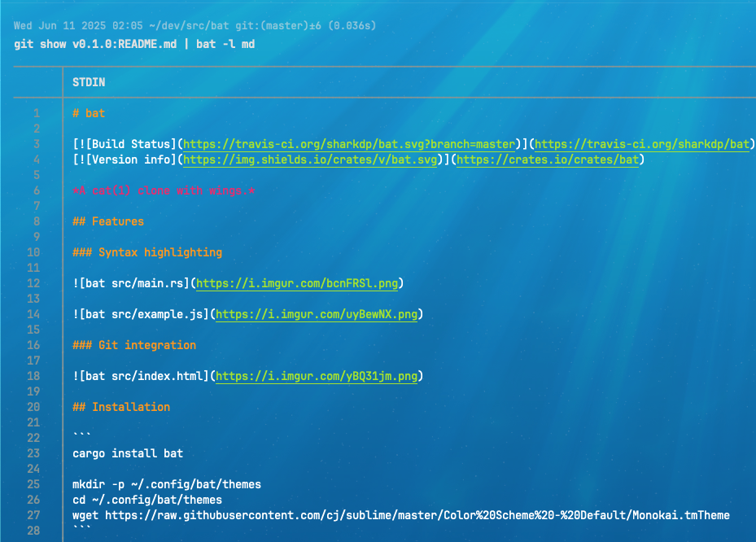
Task: Click the 'mkdir -p ~/.config/bat/themes' line
Action: coord(167,484)
